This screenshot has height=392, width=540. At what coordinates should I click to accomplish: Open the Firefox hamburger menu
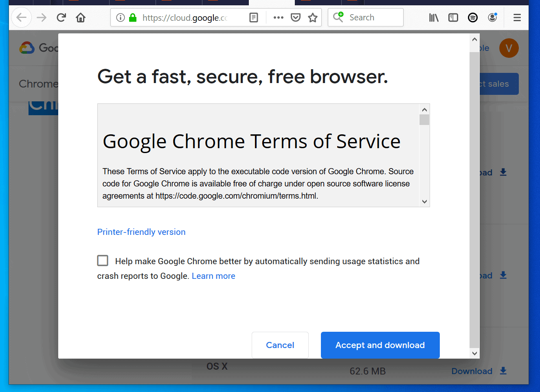click(x=517, y=17)
